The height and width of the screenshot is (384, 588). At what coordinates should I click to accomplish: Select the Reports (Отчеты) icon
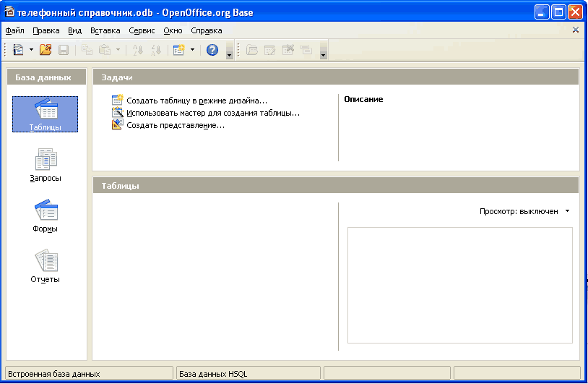tap(45, 266)
